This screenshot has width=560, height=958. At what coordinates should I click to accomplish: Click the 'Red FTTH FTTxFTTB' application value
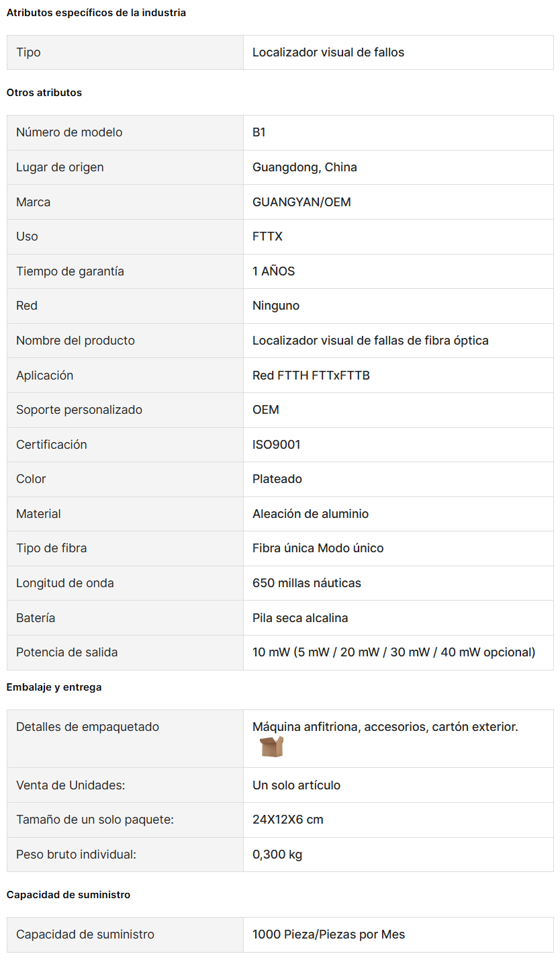[x=311, y=376]
